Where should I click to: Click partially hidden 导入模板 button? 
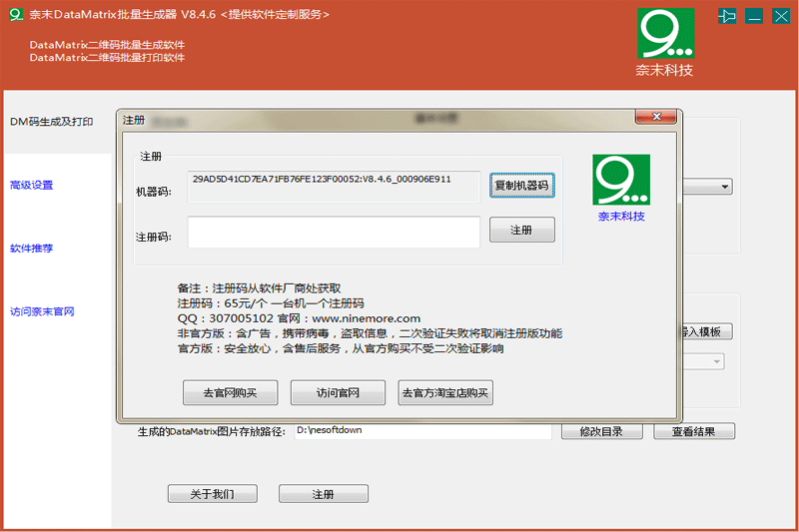(707, 332)
